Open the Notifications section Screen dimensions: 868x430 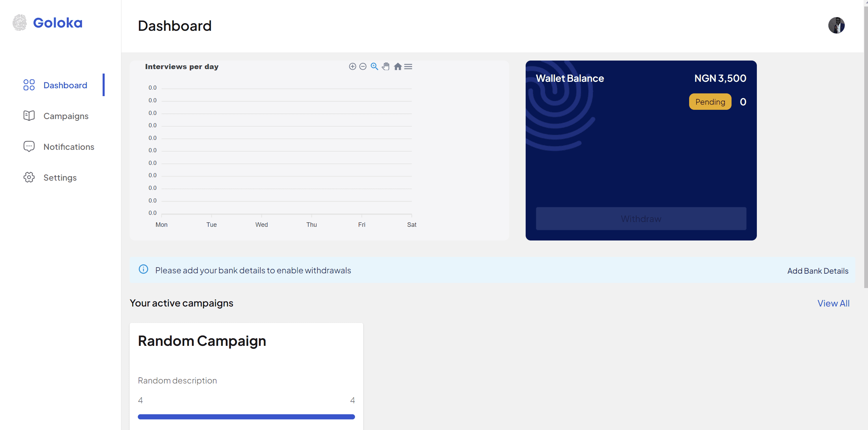point(69,147)
